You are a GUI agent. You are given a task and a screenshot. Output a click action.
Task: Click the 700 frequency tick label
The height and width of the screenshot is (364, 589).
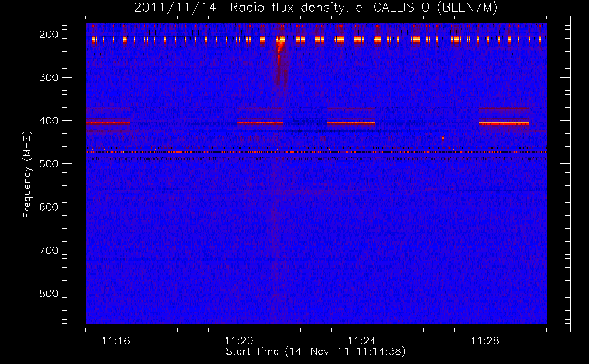tap(48, 250)
